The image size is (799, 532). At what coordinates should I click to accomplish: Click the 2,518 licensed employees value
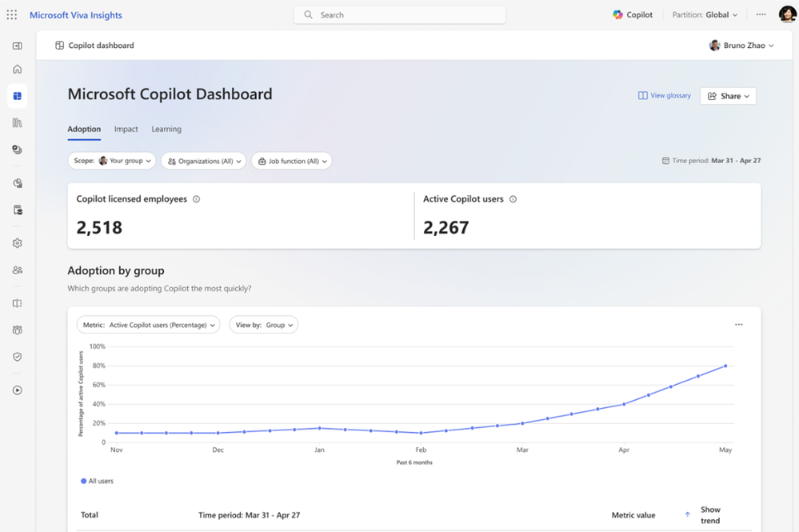pyautogui.click(x=99, y=227)
